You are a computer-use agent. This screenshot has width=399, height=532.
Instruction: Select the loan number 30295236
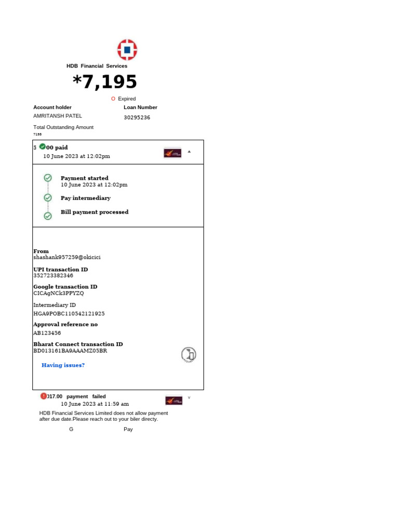[137, 117]
